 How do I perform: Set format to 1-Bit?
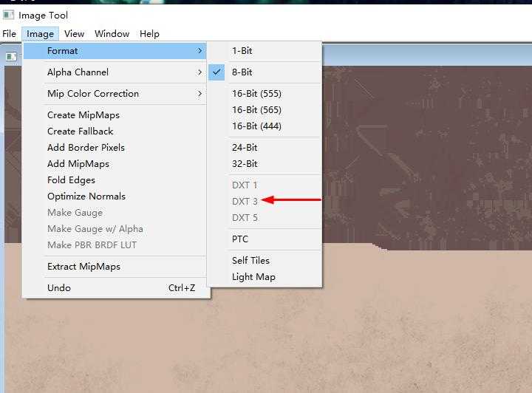pyautogui.click(x=265, y=51)
